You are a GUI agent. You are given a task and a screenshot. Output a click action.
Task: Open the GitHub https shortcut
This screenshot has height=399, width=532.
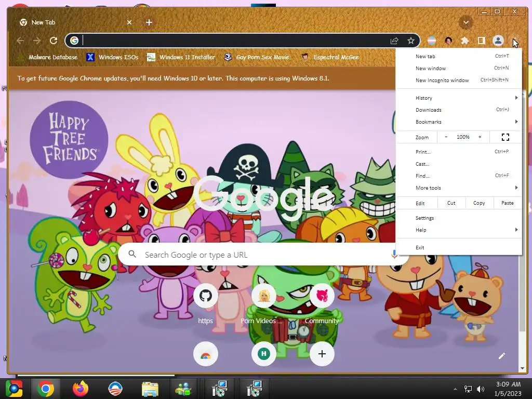[x=206, y=296]
